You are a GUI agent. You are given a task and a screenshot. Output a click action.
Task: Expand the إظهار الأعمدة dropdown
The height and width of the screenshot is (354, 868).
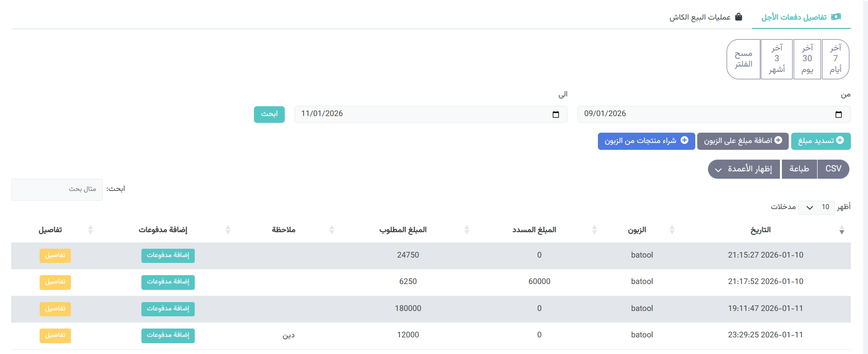coord(744,169)
